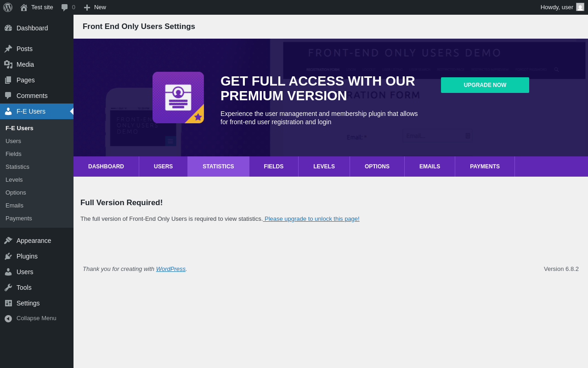
Task: Open the Posts menu label
Action: click(24, 49)
